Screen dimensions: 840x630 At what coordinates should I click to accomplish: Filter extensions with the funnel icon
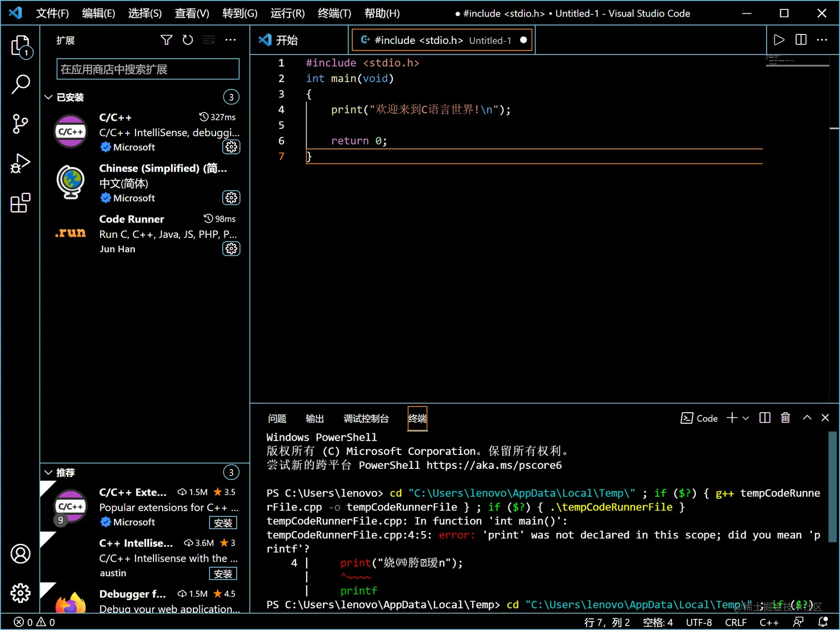166,40
